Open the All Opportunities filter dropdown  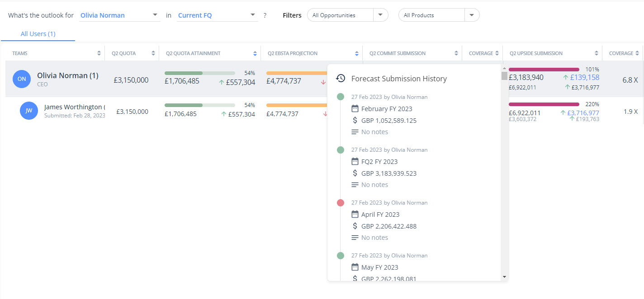pyautogui.click(x=381, y=15)
